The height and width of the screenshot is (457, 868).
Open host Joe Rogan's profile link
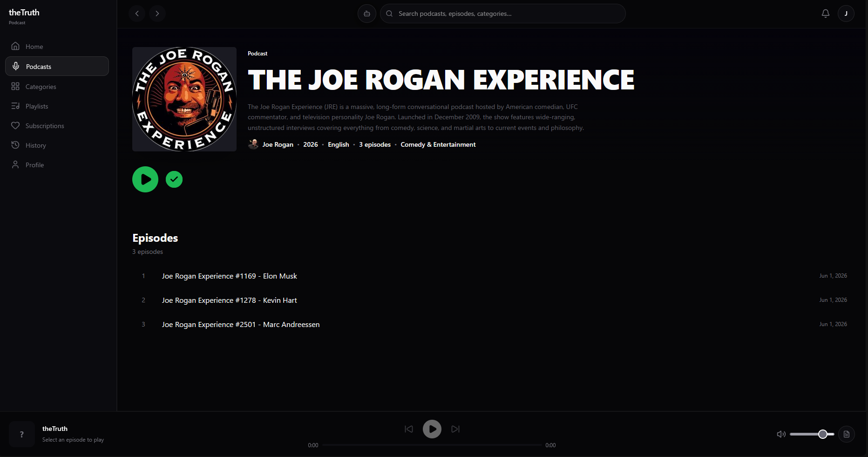click(x=278, y=144)
